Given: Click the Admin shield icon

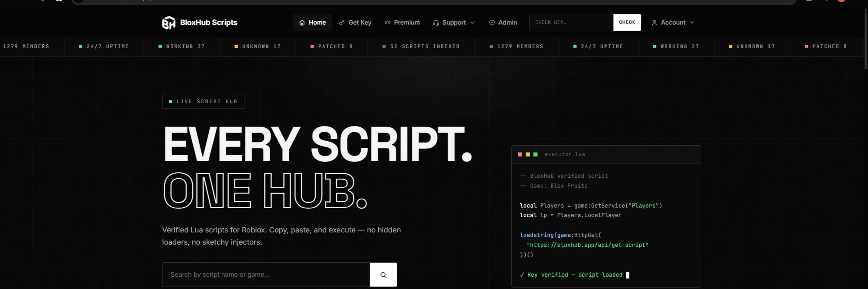Looking at the screenshot, I should pyautogui.click(x=492, y=23).
